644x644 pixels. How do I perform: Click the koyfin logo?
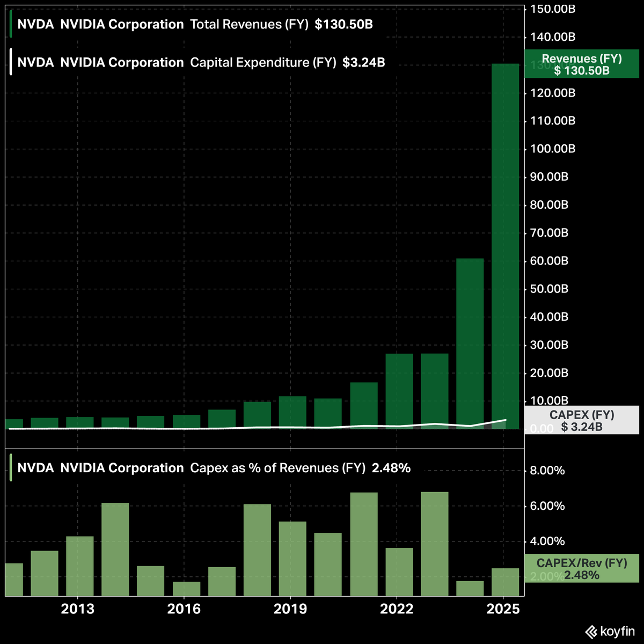point(609,632)
